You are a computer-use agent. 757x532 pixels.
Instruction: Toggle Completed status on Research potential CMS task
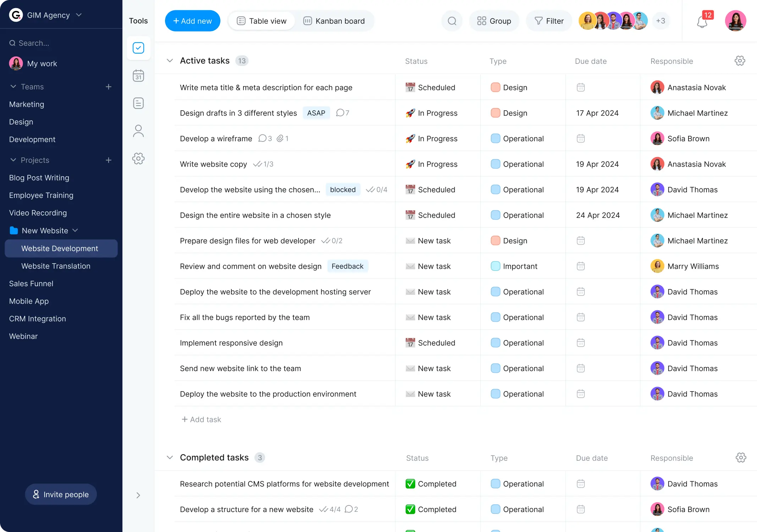point(410,484)
